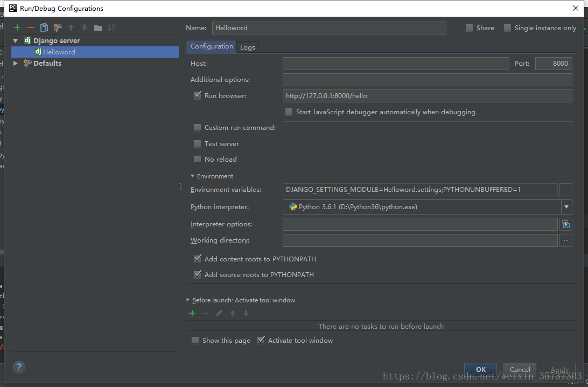This screenshot has height=387, width=588.
Task: Close the Run/Debug Configurations dialog
Action: pos(575,8)
